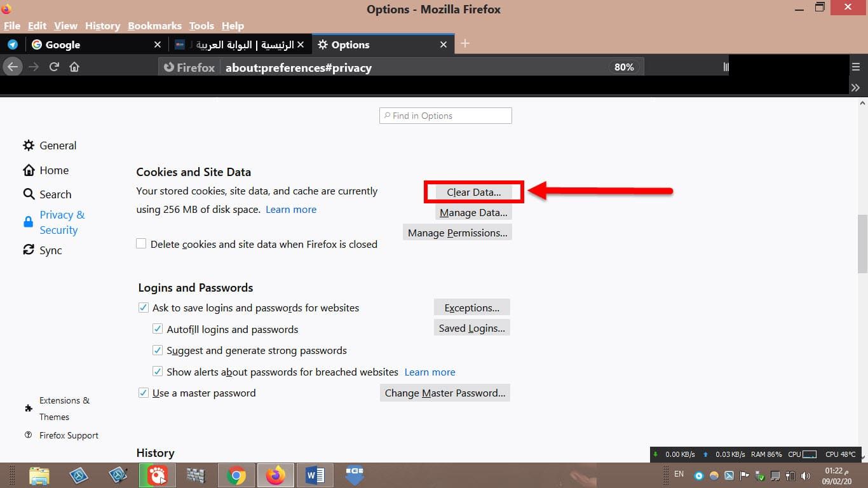Reload the current page
This screenshot has width=868, height=488.
tap(55, 67)
